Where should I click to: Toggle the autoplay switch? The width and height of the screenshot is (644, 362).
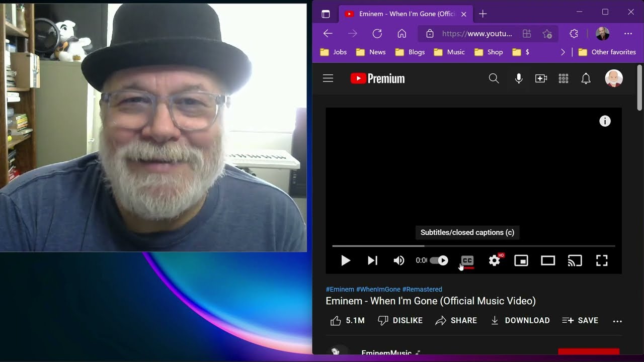pos(439,260)
